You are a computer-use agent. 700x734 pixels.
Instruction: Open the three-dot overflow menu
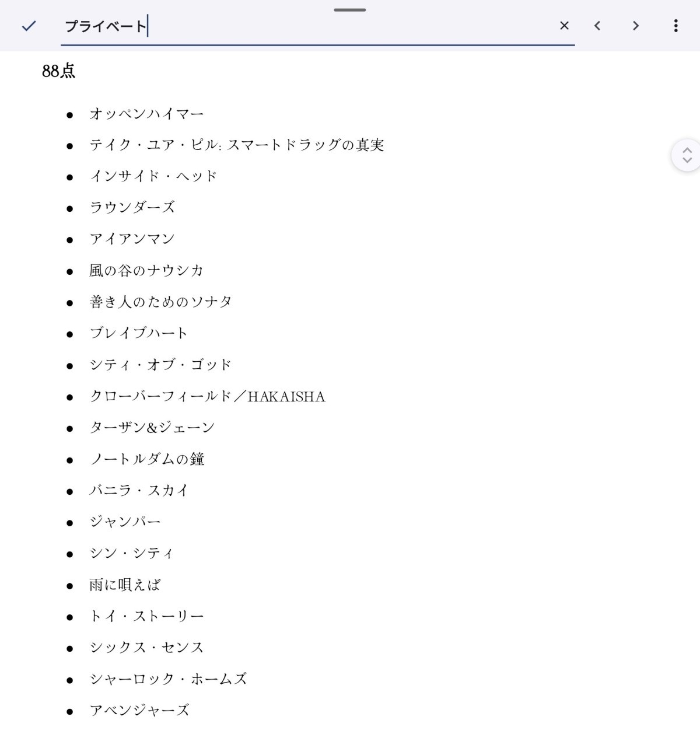tap(675, 26)
